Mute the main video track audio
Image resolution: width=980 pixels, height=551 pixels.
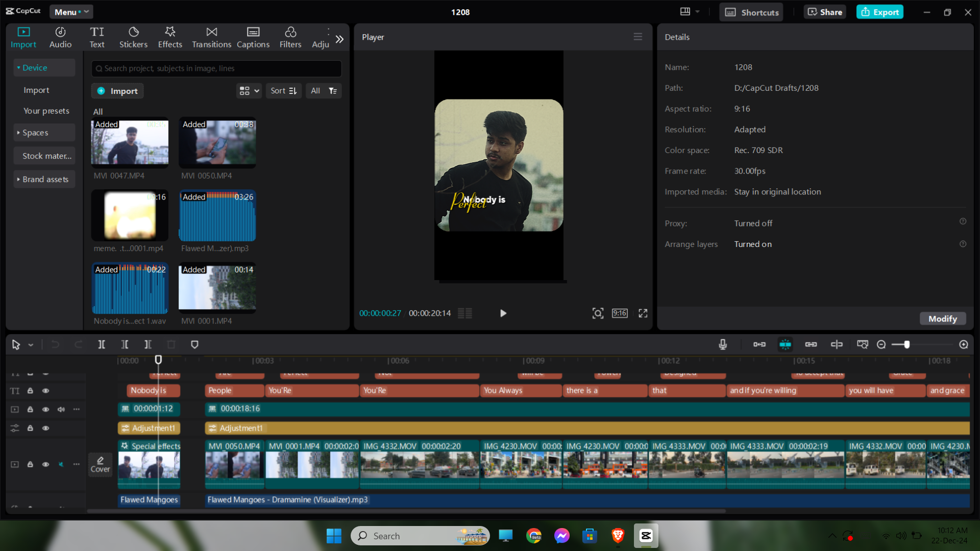(61, 464)
